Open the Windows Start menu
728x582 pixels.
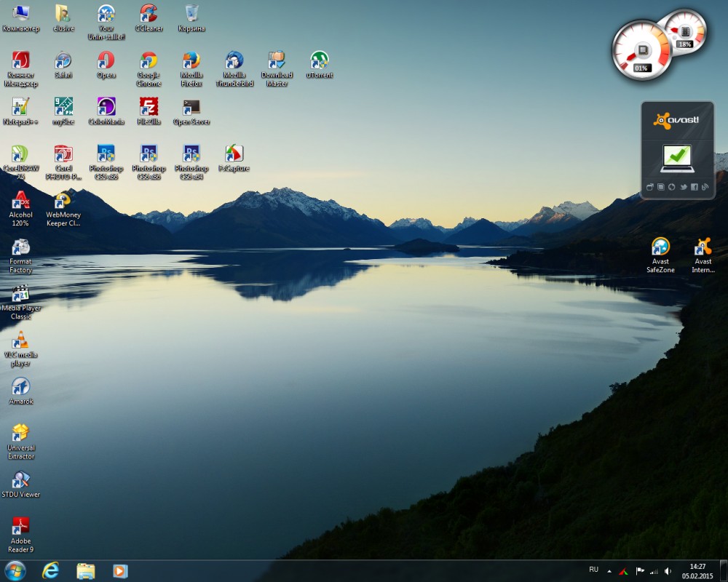tap(15, 570)
